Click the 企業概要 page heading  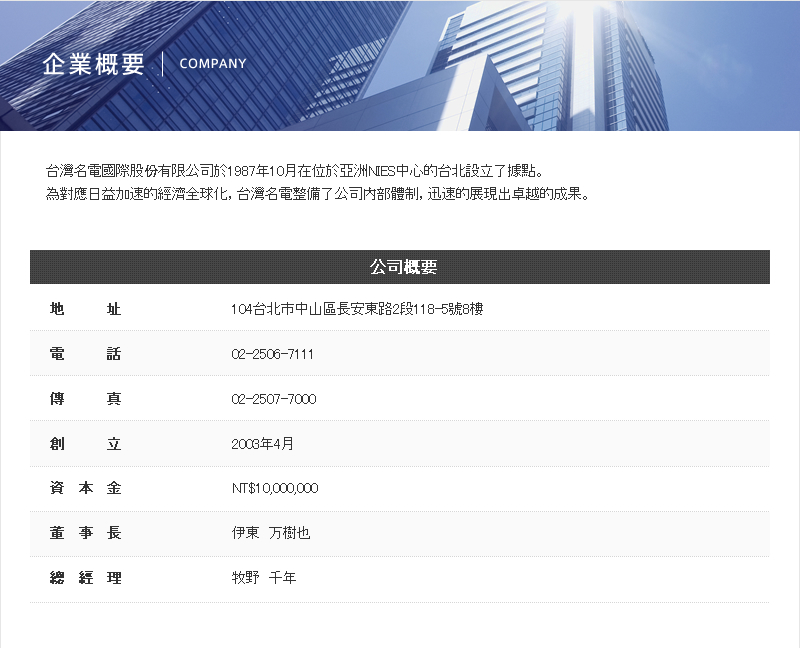pos(94,64)
